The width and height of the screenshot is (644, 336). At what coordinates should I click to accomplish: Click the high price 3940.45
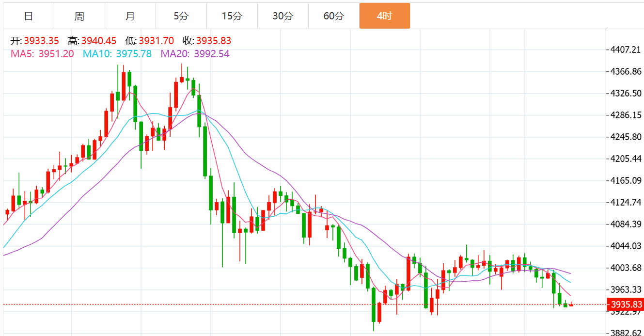[x=99, y=41]
